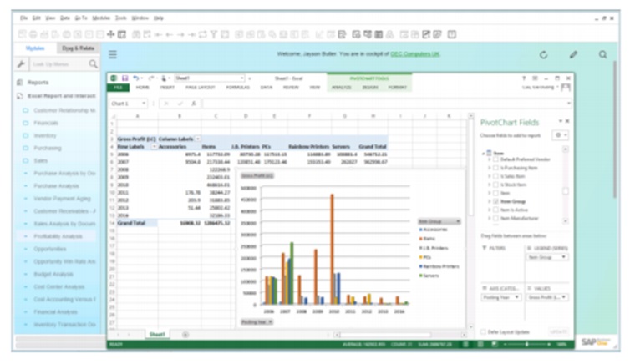Click the Reports icon in the sidebar
Viewport: 630px width, 364px height.
(20, 83)
